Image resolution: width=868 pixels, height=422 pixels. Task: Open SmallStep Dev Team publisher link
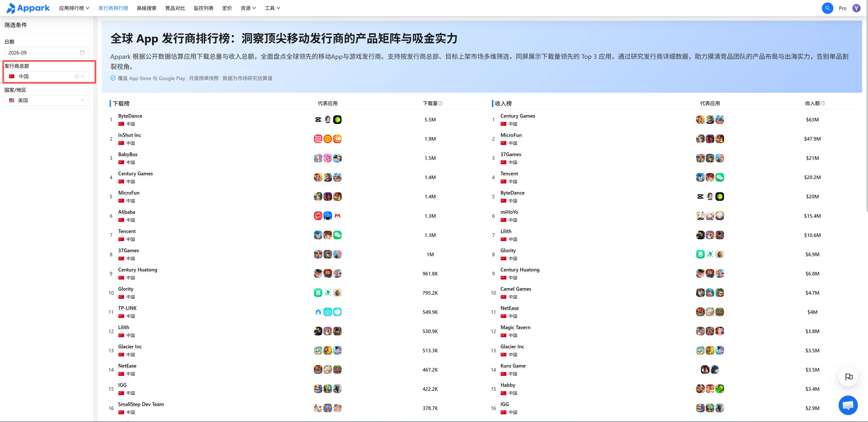pyautogui.click(x=141, y=404)
